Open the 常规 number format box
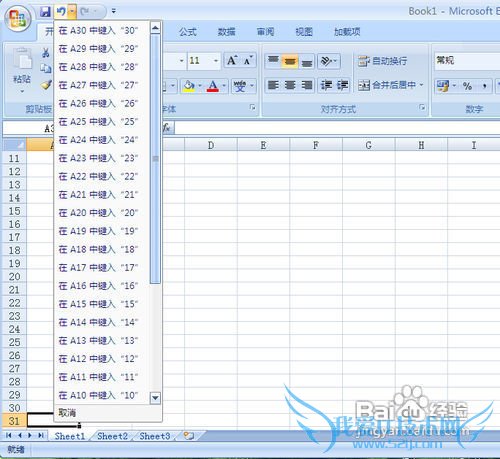The width and height of the screenshot is (500, 459). tap(467, 61)
